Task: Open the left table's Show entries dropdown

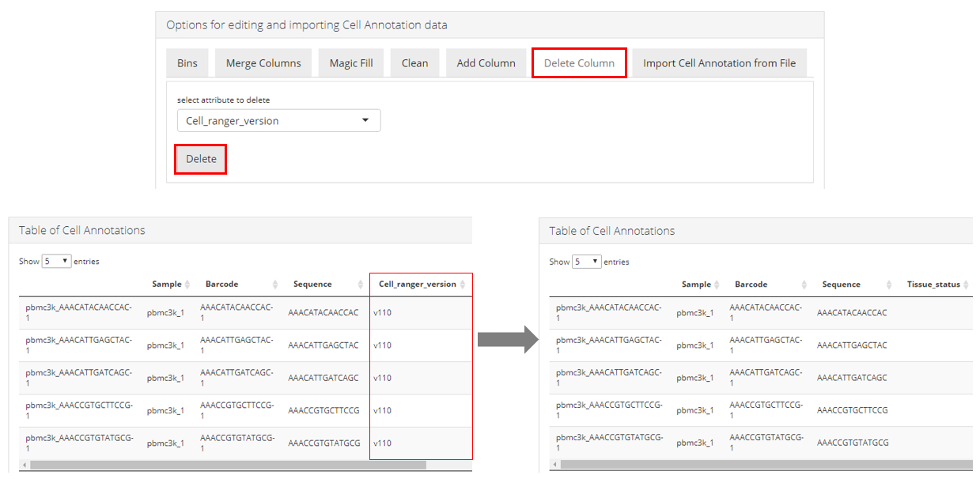Action: [56, 262]
